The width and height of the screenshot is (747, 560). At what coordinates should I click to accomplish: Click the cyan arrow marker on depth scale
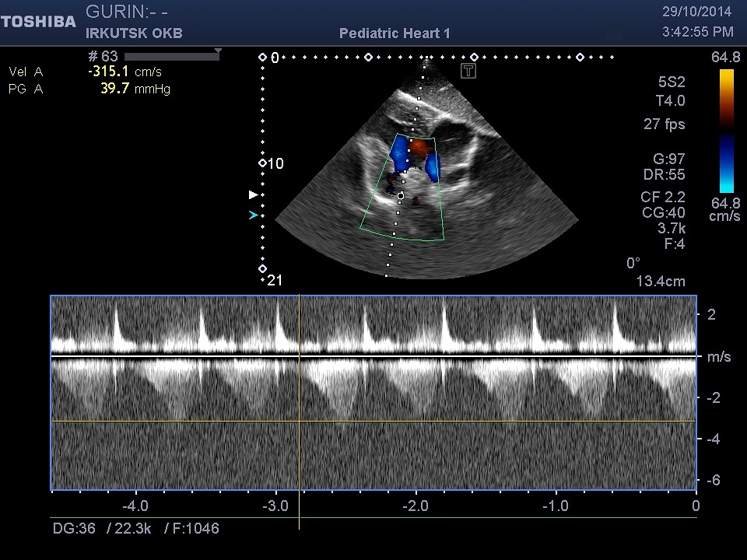pyautogui.click(x=252, y=215)
